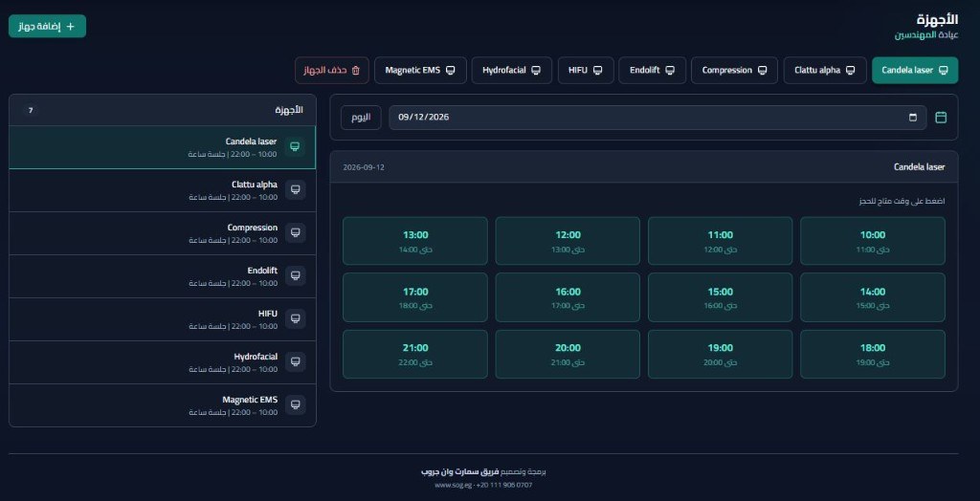
Task: Book the 20:00 time slot
Action: [x=568, y=354]
